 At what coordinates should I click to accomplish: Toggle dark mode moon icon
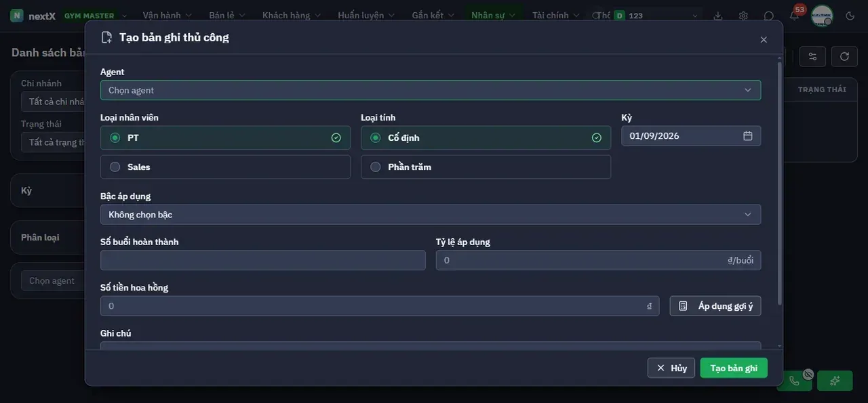tap(850, 16)
